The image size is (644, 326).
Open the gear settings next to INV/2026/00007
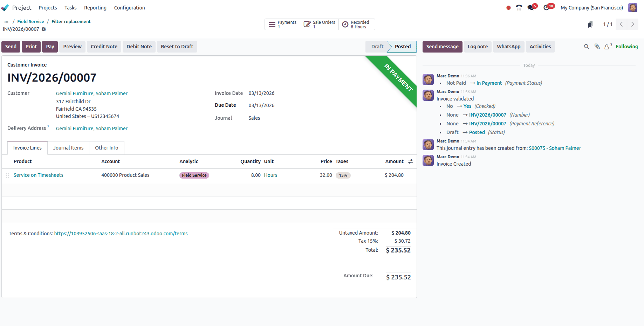click(44, 29)
